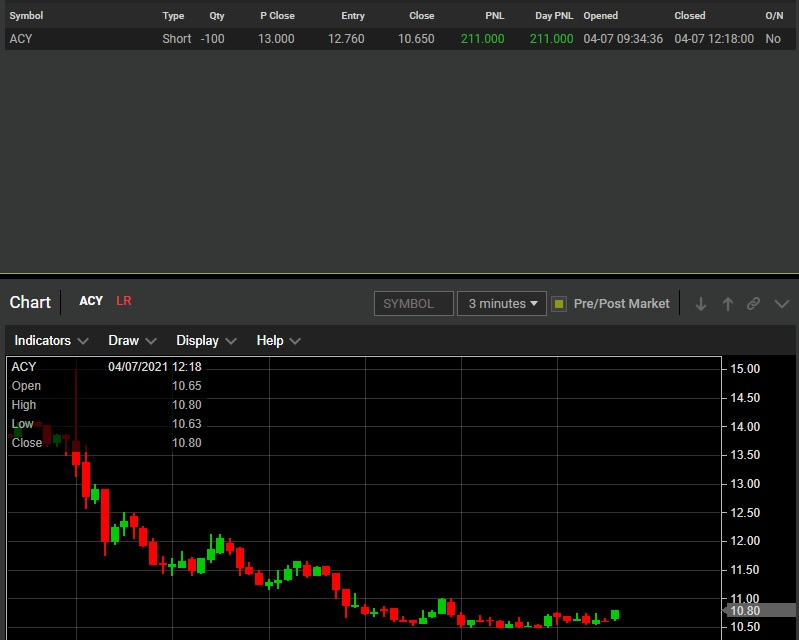Viewport: 799px width, 640px height.
Task: Open the Draw menu
Action: (x=132, y=340)
